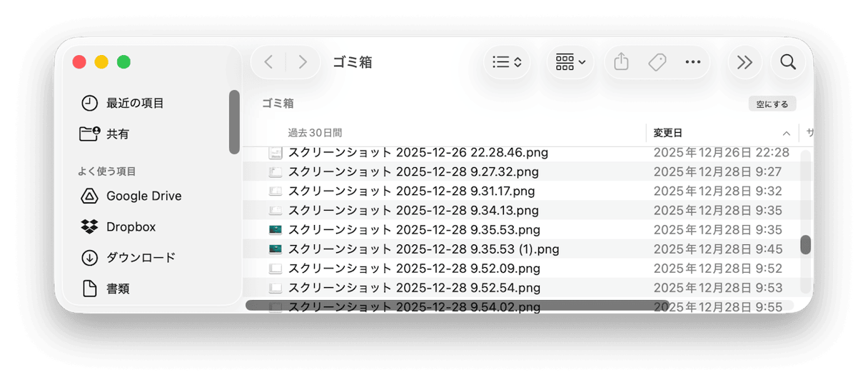The image size is (868, 385).
Task: Click the sidebar vertical scrollbar thumb
Action: click(234, 121)
